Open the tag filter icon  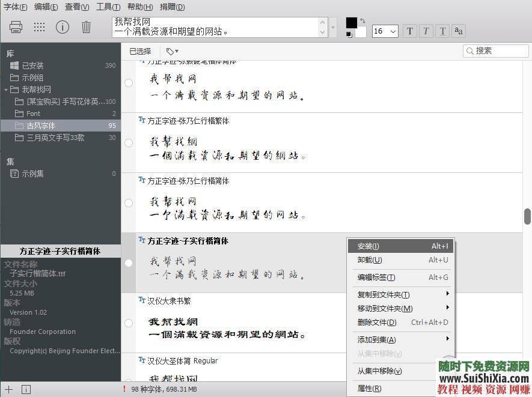171,51
